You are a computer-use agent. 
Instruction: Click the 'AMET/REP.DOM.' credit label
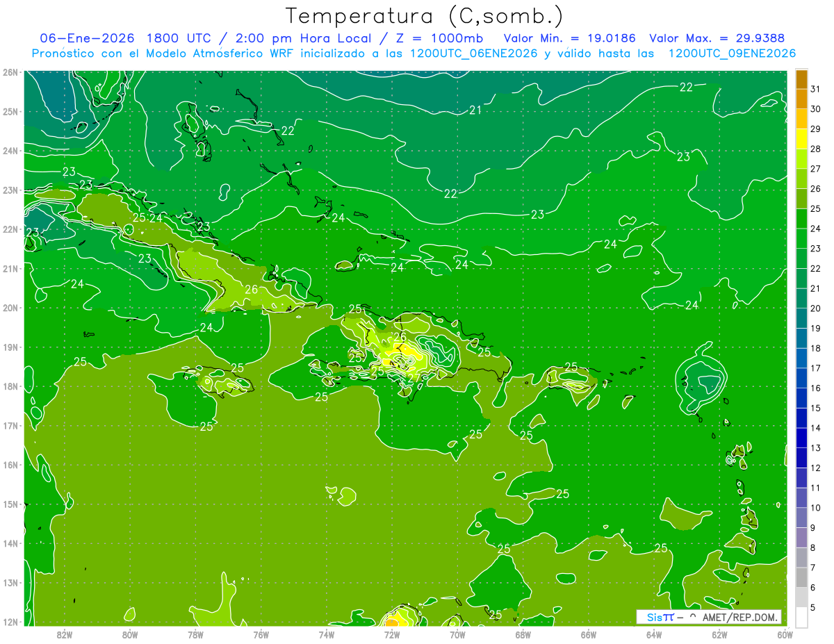(740, 617)
